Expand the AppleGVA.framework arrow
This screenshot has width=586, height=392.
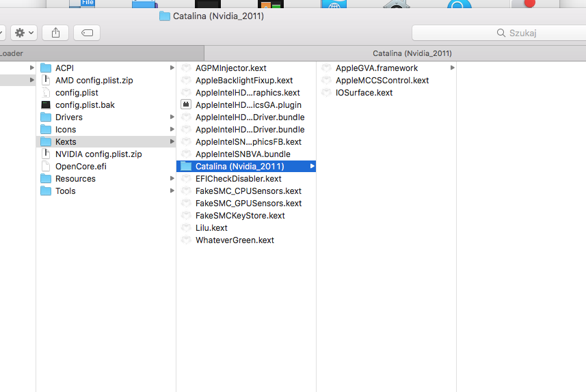tap(452, 68)
